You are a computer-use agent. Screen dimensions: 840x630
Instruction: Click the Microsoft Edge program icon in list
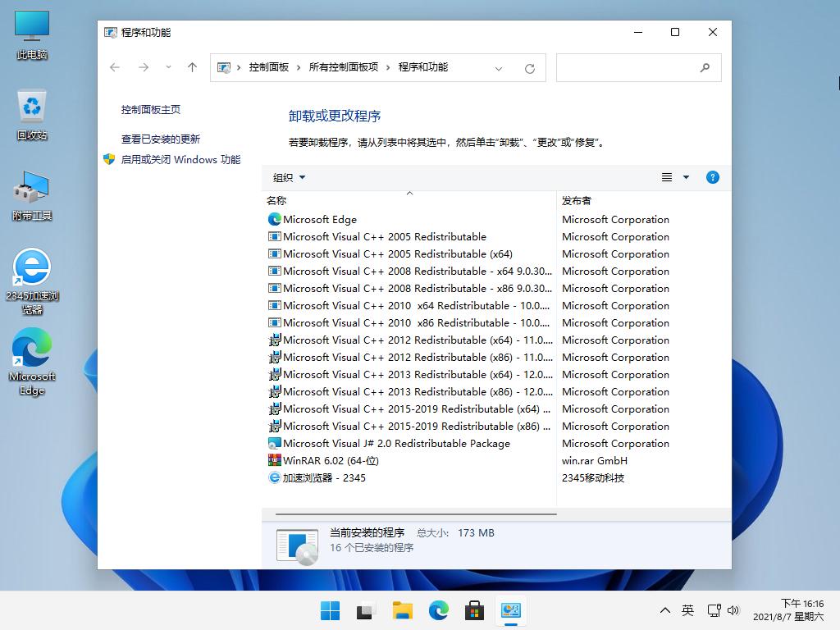[274, 219]
